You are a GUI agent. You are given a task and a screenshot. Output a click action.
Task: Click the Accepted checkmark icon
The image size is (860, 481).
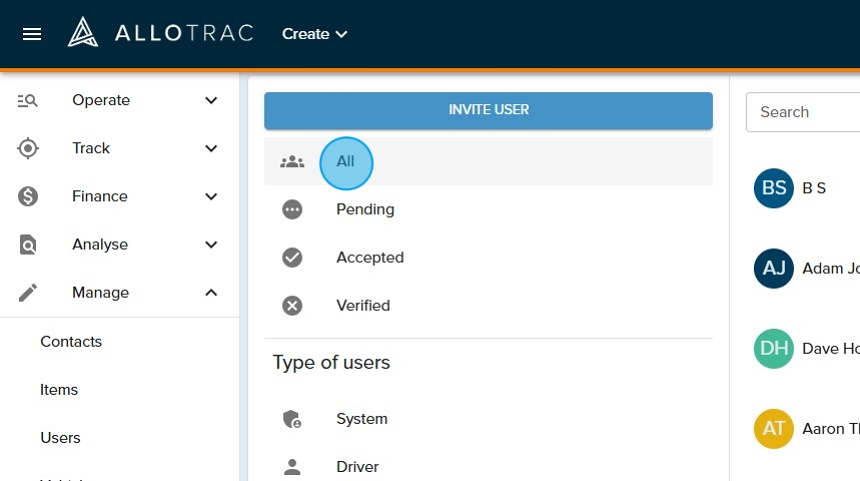pyautogui.click(x=292, y=258)
